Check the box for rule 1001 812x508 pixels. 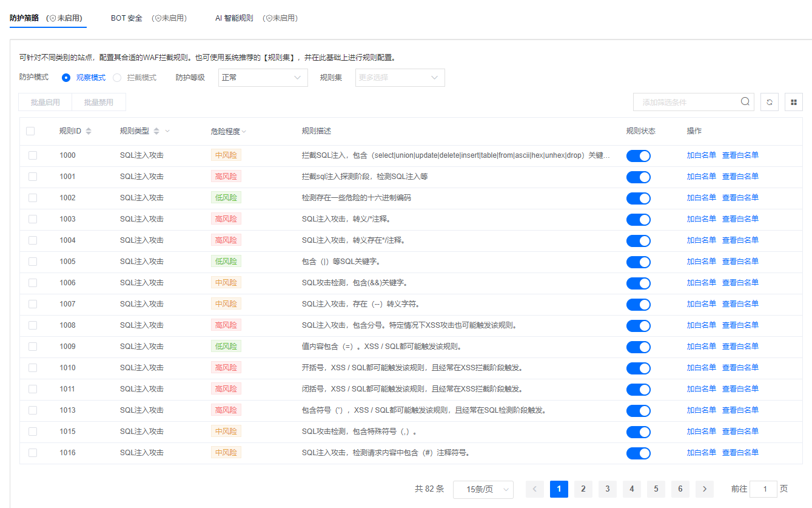tap(33, 177)
